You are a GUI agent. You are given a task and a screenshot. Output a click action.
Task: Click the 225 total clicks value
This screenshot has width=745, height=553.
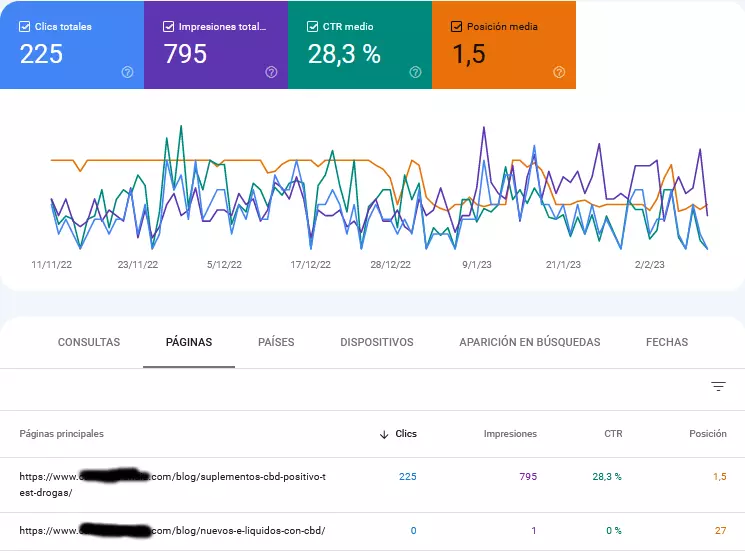[x=41, y=54]
